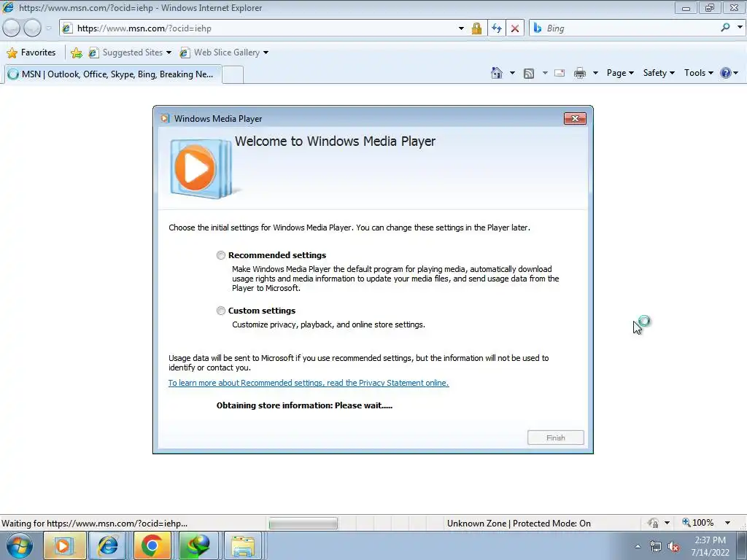
Task: Click the Internet Explorer Forward button
Action: [32, 28]
